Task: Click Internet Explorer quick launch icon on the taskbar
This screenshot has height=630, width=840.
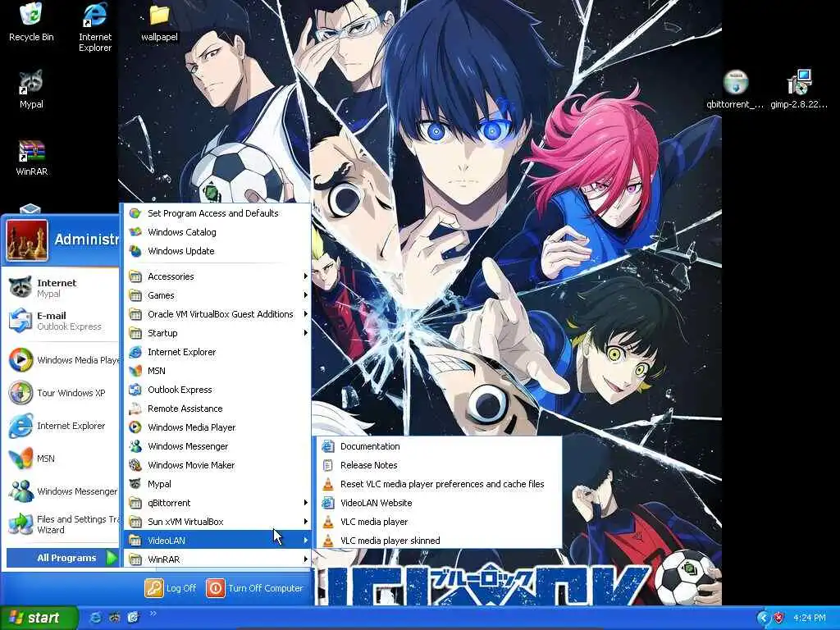Action: (x=95, y=618)
